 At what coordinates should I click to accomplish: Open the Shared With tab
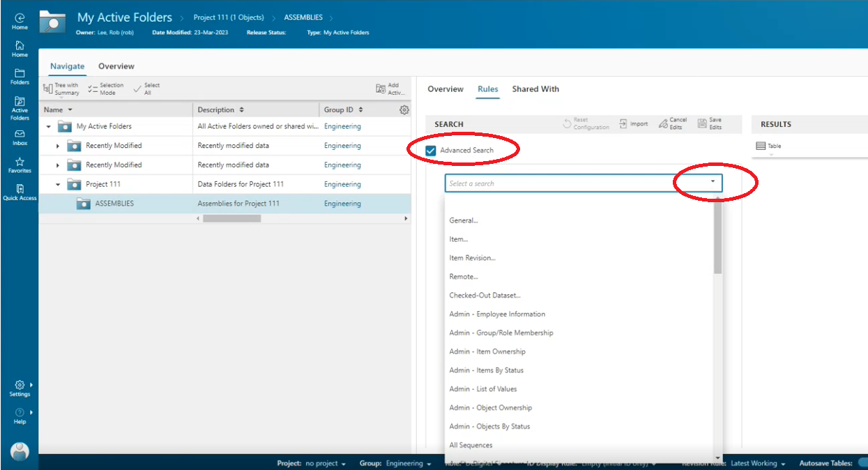pyautogui.click(x=535, y=89)
